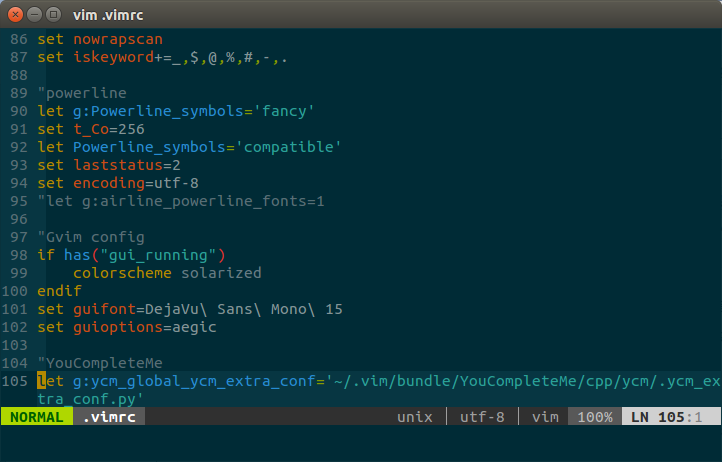This screenshot has width=722, height=462.
Task: Click 'g:ycm_global_ycm_extra_conf' variable on line 105
Action: (194, 381)
